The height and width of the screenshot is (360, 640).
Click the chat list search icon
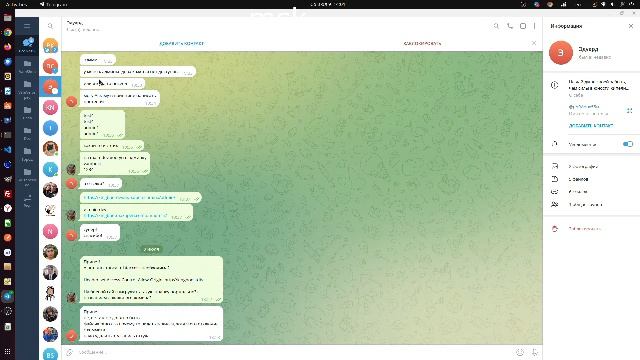tap(50, 26)
